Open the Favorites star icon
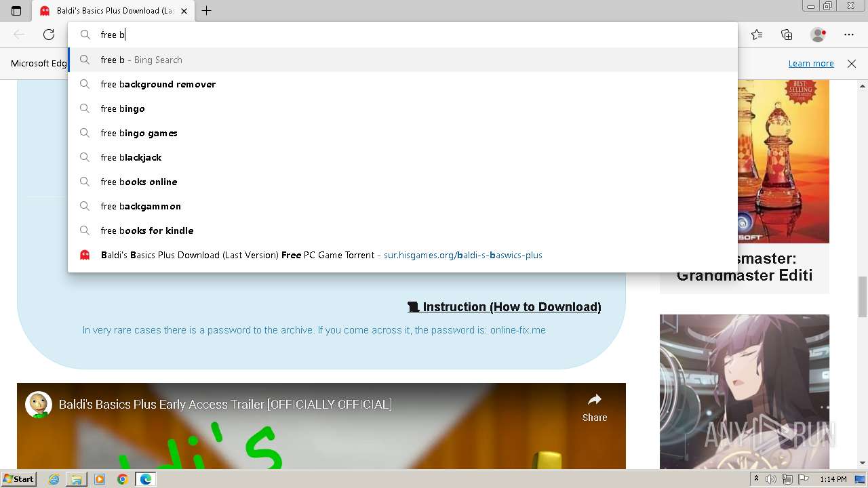This screenshot has width=868, height=488. tap(757, 35)
